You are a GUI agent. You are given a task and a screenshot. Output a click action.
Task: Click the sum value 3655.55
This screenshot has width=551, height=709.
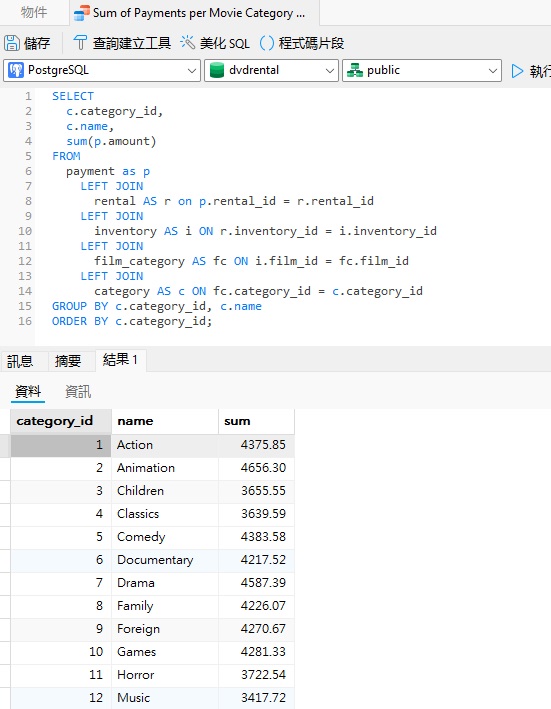pyautogui.click(x=256, y=491)
